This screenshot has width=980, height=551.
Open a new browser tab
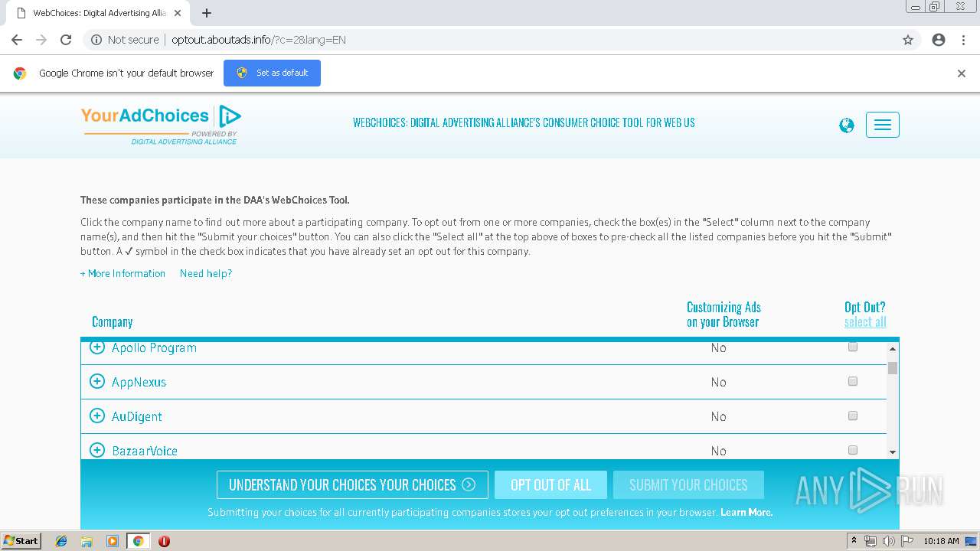(207, 13)
